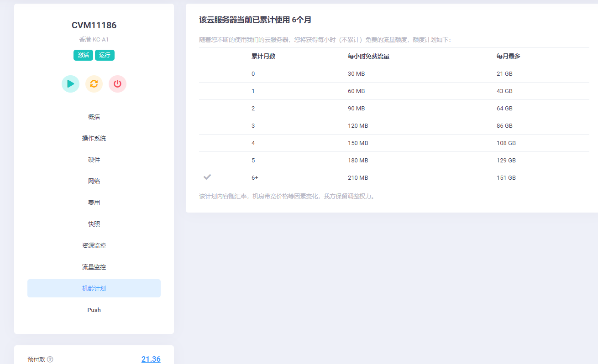Go to the 硬件 hardware section
The width and height of the screenshot is (598, 364).
click(94, 160)
